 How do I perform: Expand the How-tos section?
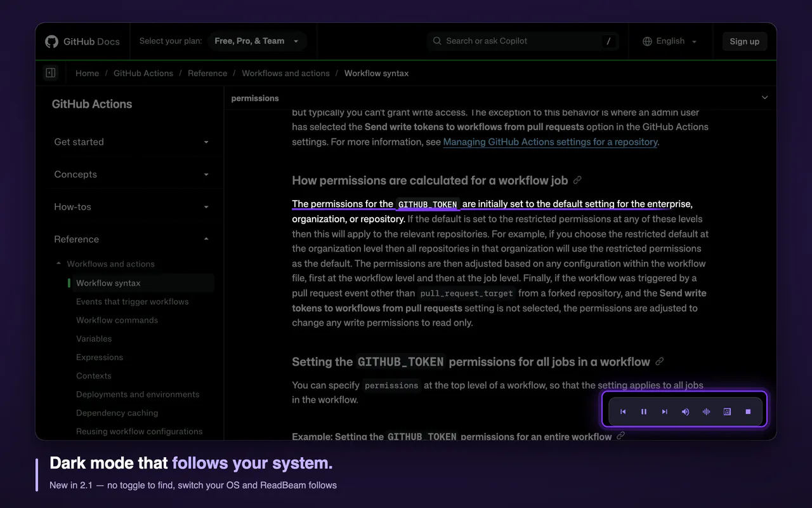pyautogui.click(x=131, y=207)
